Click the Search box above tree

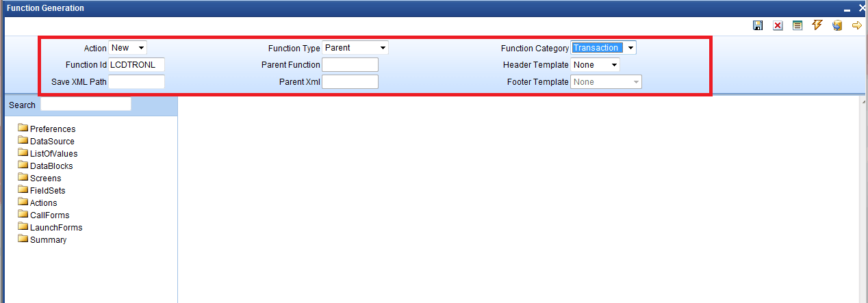(86, 105)
